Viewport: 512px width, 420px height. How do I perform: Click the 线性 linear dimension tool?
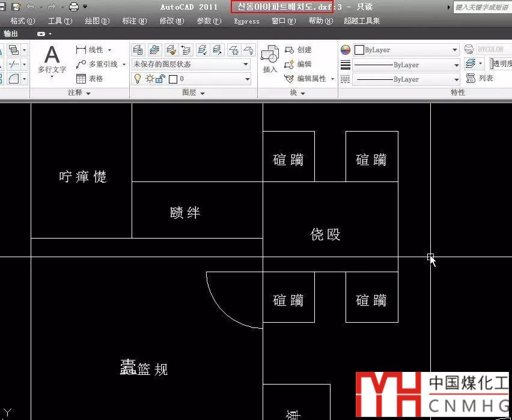pos(90,50)
